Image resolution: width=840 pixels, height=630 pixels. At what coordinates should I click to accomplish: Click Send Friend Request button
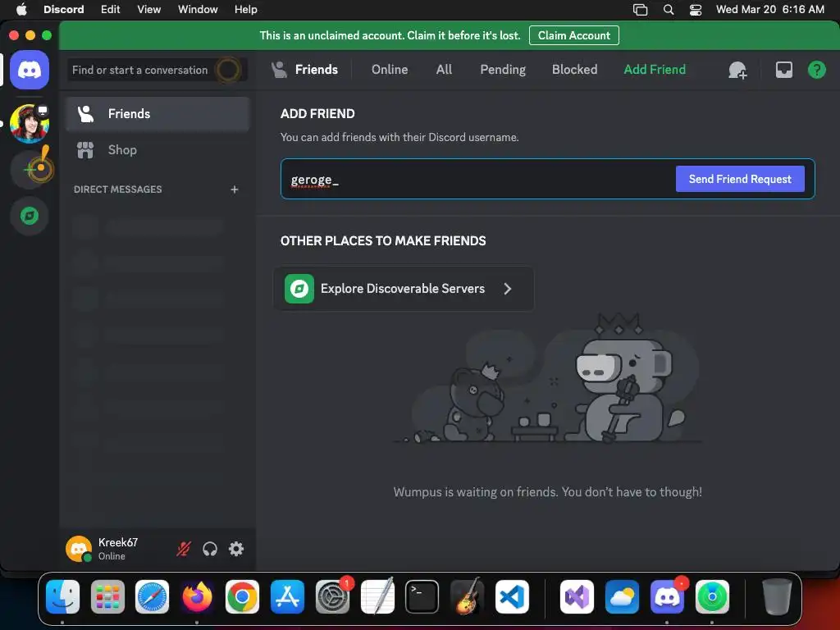pyautogui.click(x=740, y=179)
